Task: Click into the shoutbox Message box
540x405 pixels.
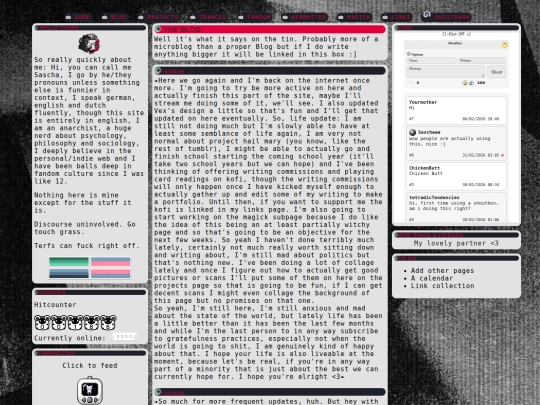Action: [446, 72]
